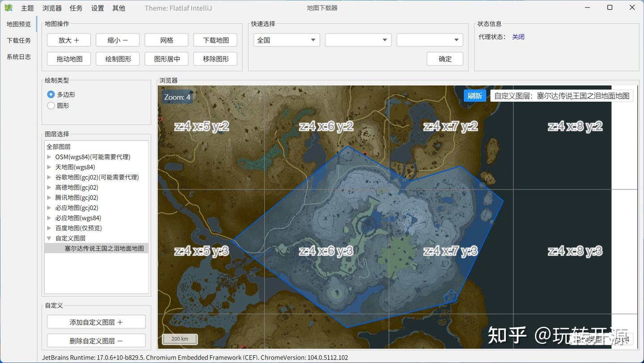Start map download via 下载地图
This screenshot has width=644, height=363.
[215, 40]
